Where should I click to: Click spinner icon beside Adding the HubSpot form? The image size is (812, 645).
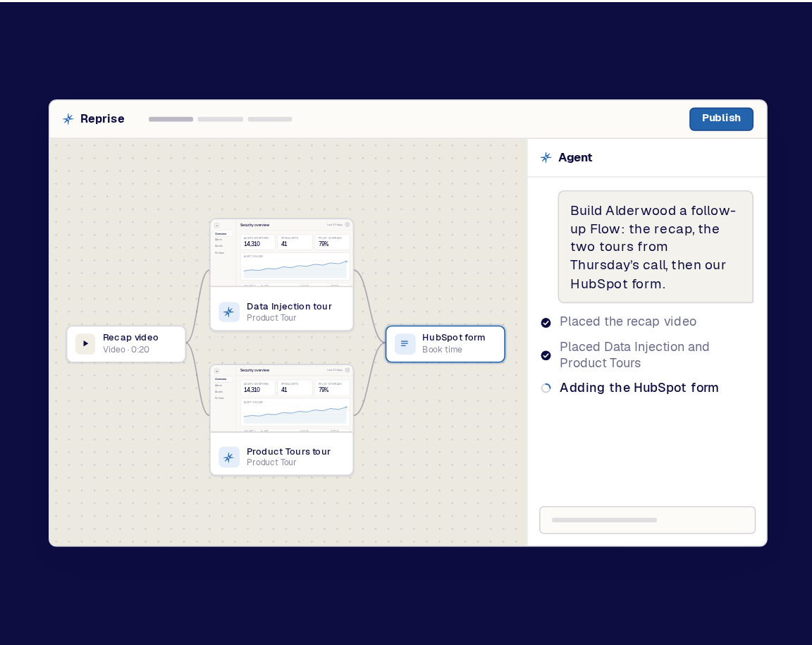point(546,388)
